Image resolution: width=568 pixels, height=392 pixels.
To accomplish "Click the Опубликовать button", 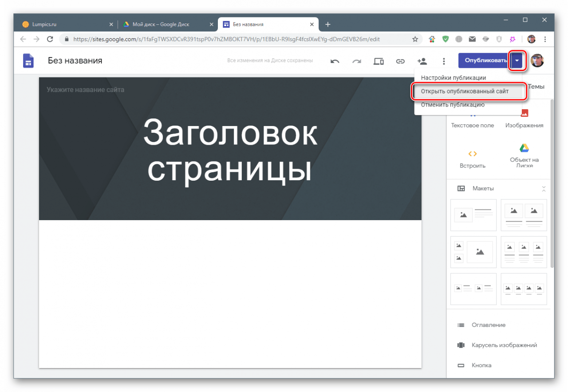I will pyautogui.click(x=485, y=61).
